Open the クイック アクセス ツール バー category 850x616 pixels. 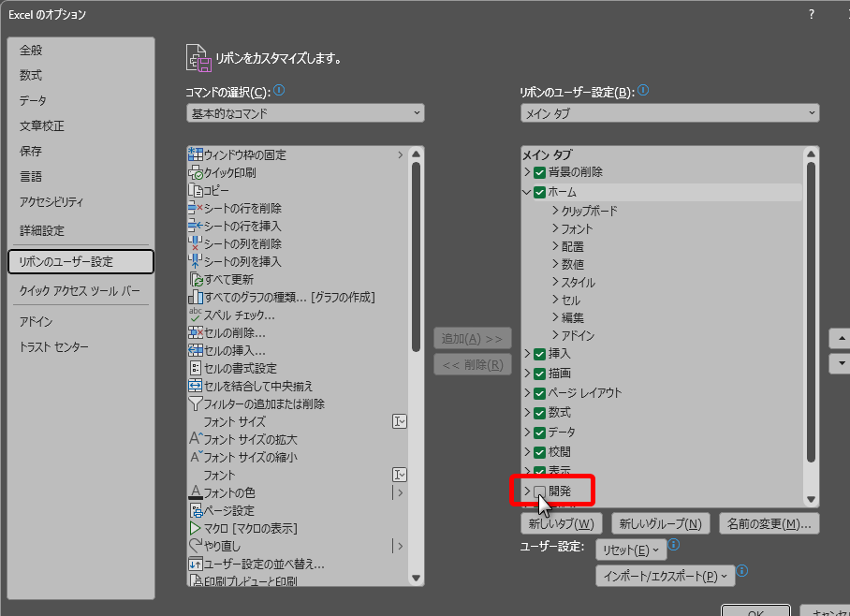point(80,291)
